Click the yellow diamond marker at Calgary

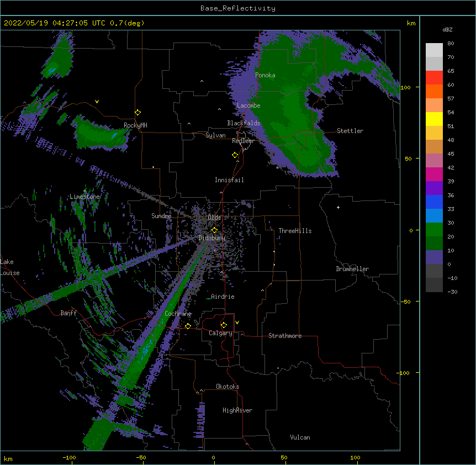pos(224,325)
